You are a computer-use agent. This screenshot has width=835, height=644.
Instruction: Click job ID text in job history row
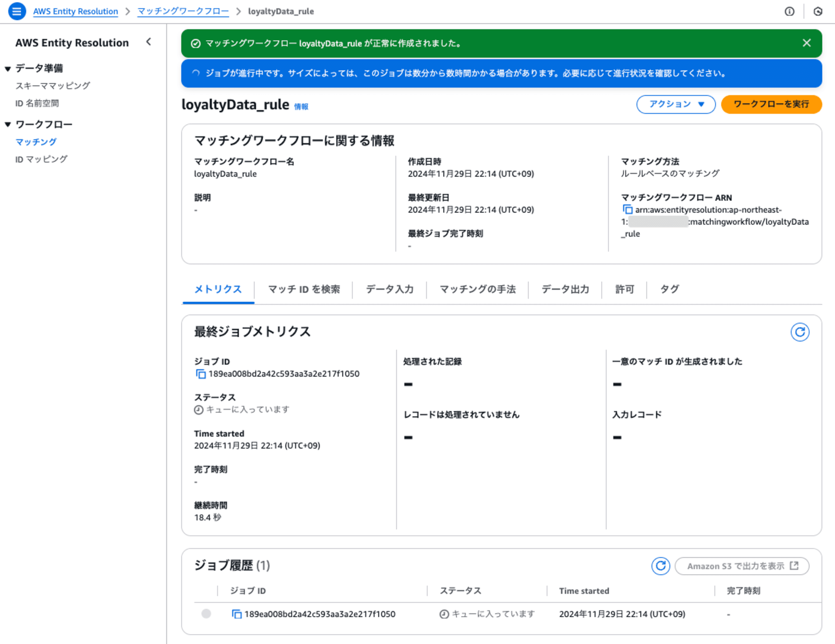point(319,614)
